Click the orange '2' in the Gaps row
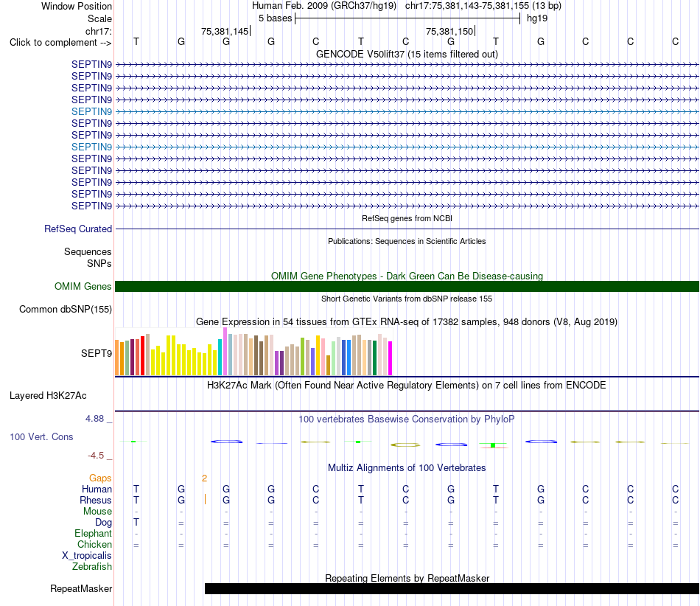700x606 pixels. coord(204,478)
